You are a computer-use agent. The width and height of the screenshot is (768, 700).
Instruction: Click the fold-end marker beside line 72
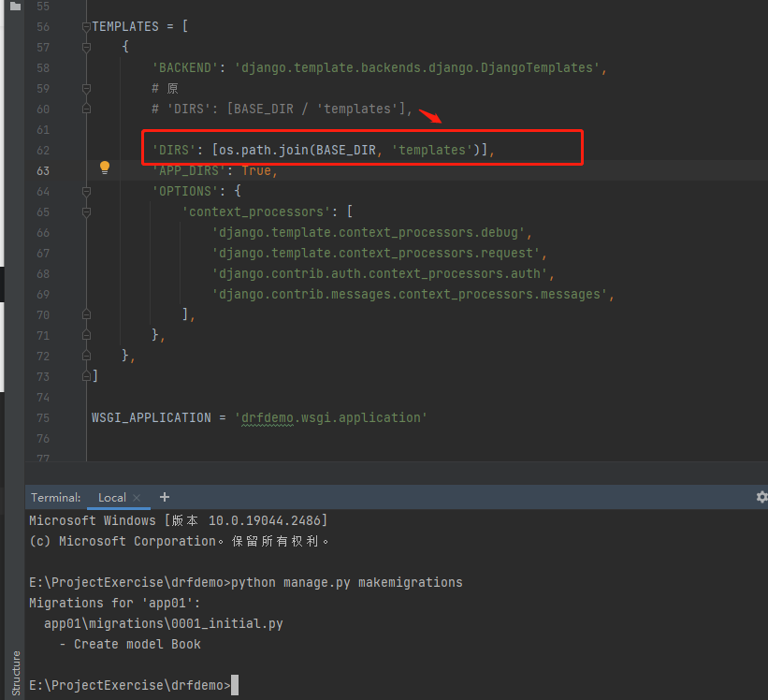tap(85, 356)
